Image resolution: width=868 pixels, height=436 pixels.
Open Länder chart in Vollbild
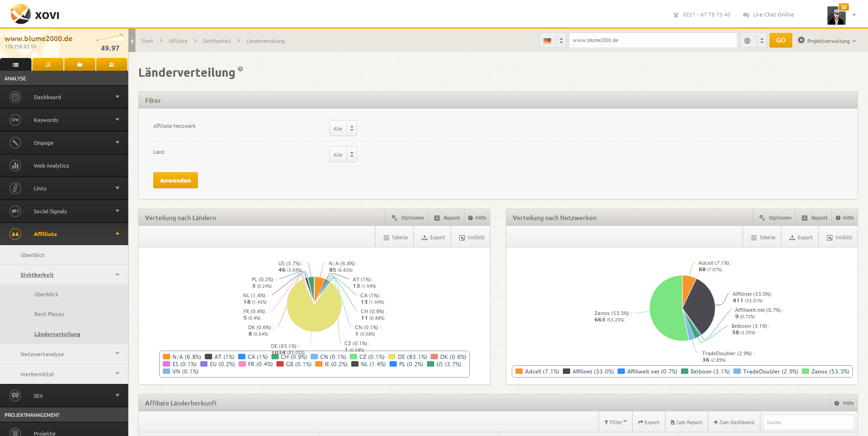[471, 237]
